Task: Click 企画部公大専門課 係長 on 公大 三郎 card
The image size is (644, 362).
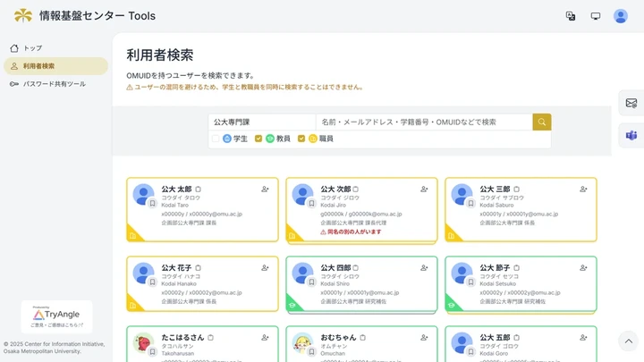Action: (507, 223)
